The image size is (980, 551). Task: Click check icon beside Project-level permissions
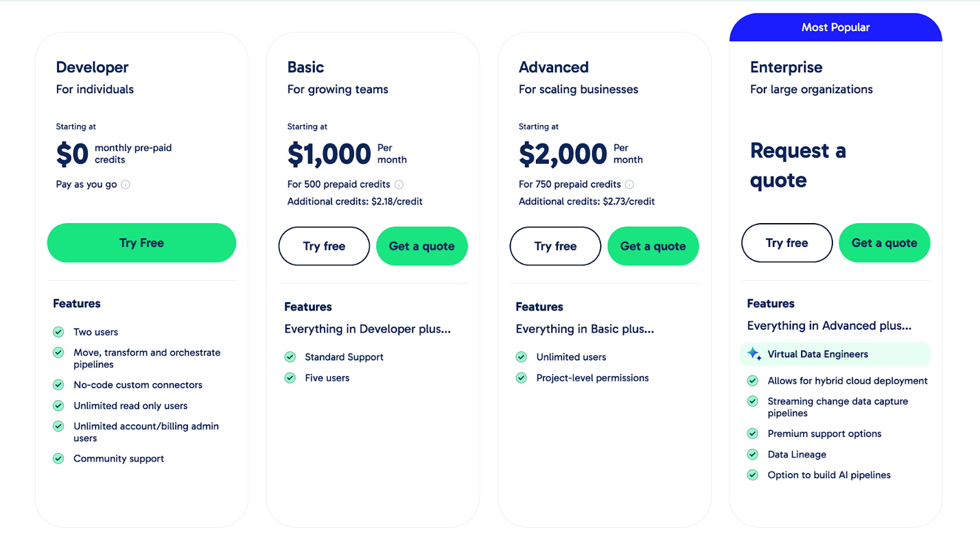(x=521, y=378)
